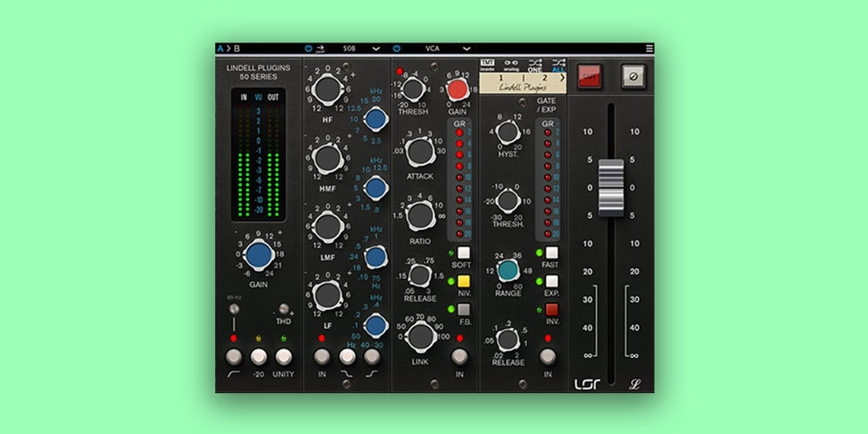Click the compressor RELEASE knob
Image resolution: width=868 pixels, height=434 pixels.
(x=420, y=275)
